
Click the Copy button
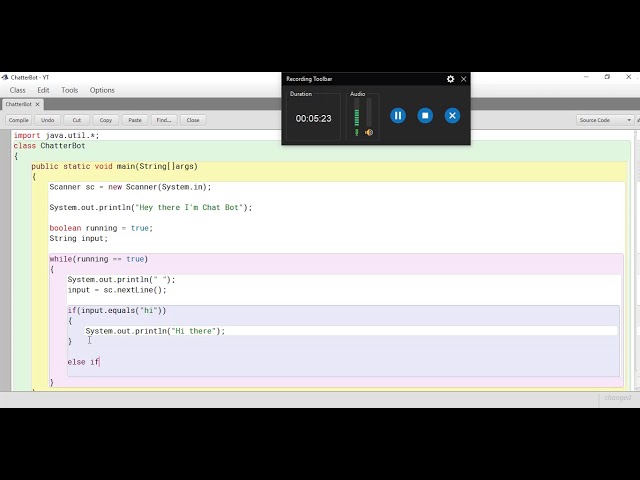click(x=106, y=120)
